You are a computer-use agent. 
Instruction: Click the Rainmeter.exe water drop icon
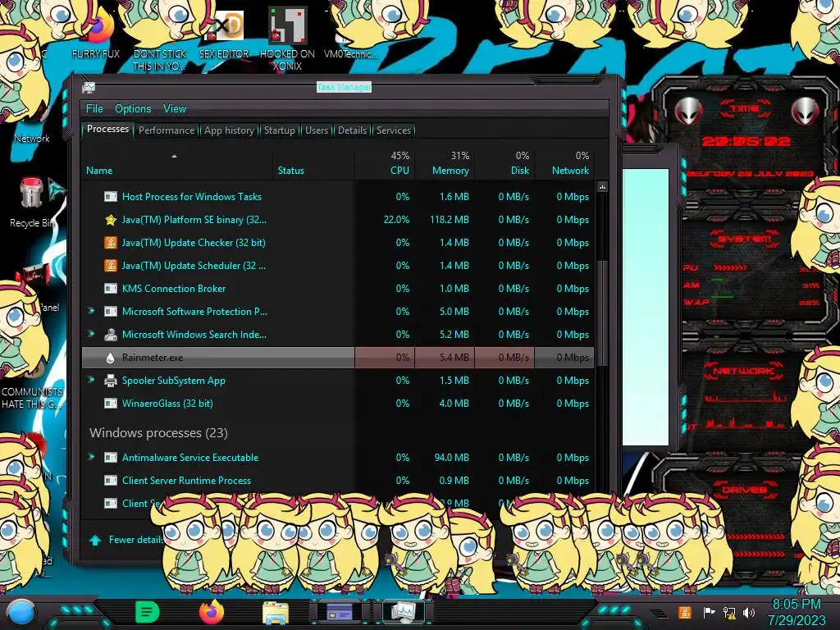point(111,358)
